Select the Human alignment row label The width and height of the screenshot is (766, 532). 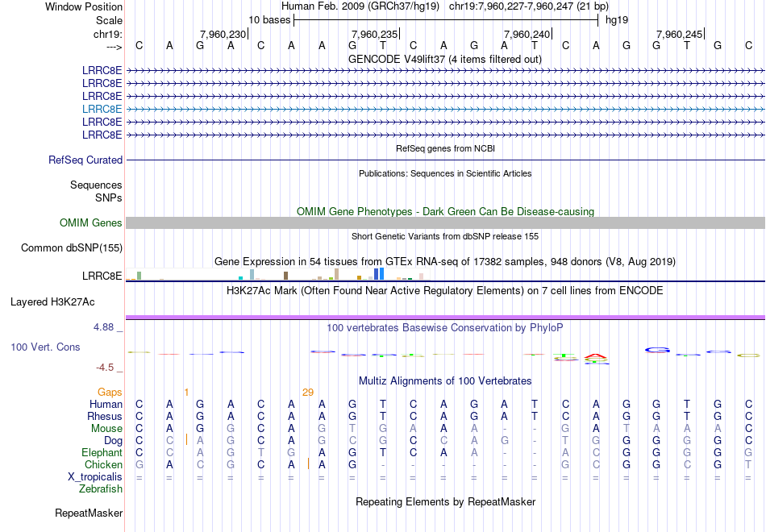coord(106,404)
